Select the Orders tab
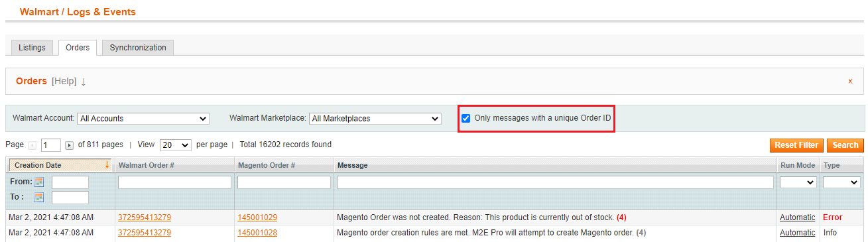The height and width of the screenshot is (242, 868). 78,48
